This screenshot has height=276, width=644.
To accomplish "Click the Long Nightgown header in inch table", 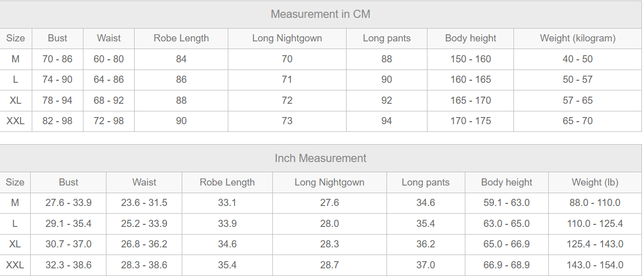I will tap(329, 182).
